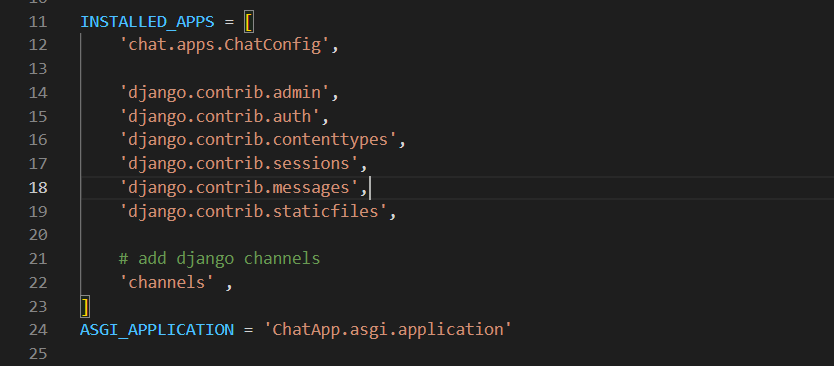Click the 'django.contrib.messages' text
Screen dimensions: 834x366
click(239, 188)
